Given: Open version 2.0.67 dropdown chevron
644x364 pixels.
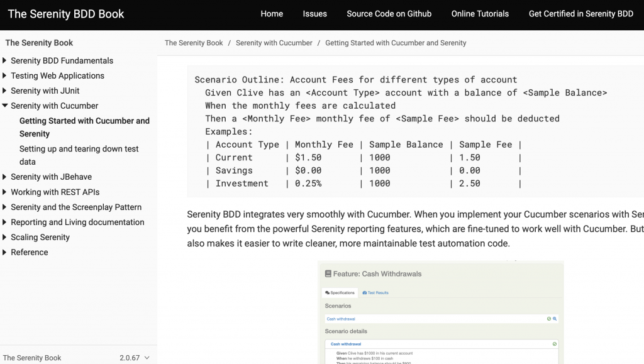Looking at the screenshot, I should click(147, 358).
